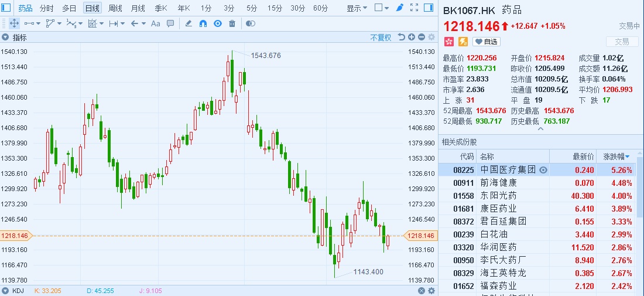The width and height of the screenshot is (644, 296).
Task: Collapse the 指标 indicator section
Action: (6, 38)
